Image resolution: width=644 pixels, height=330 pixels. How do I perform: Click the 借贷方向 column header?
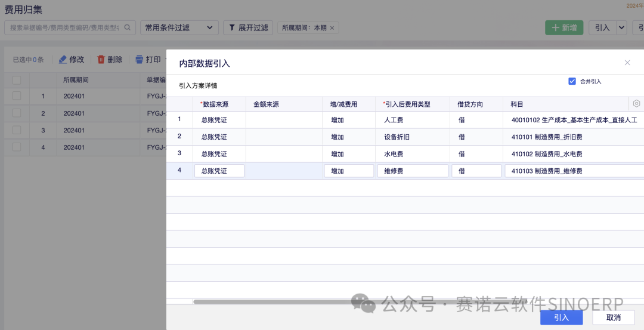[470, 104]
